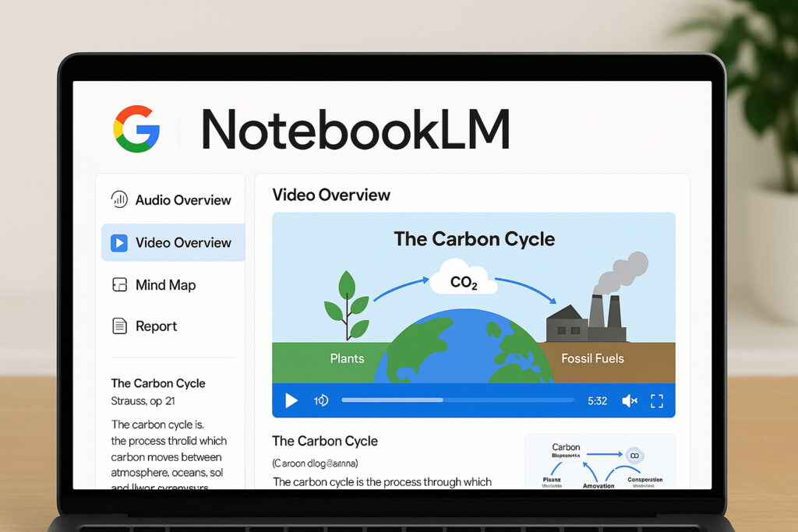This screenshot has height=532, width=798.
Task: Click the video progress bar
Action: 457,400
